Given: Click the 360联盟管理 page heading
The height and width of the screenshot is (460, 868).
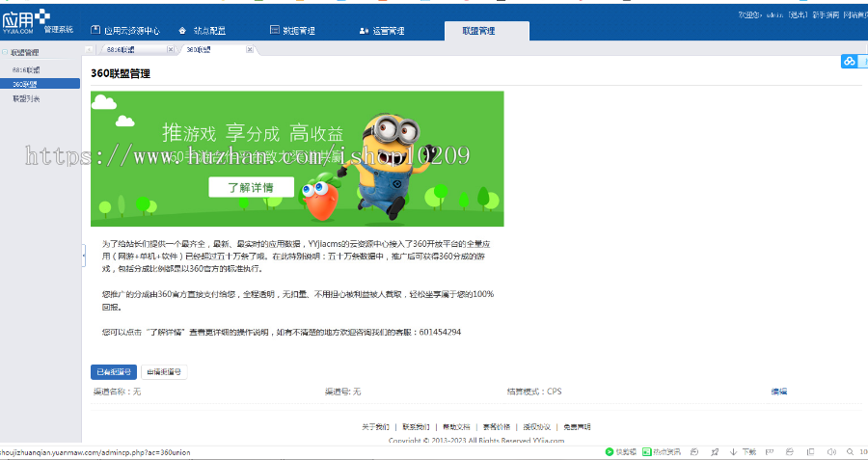Looking at the screenshot, I should pyautogui.click(x=121, y=73).
